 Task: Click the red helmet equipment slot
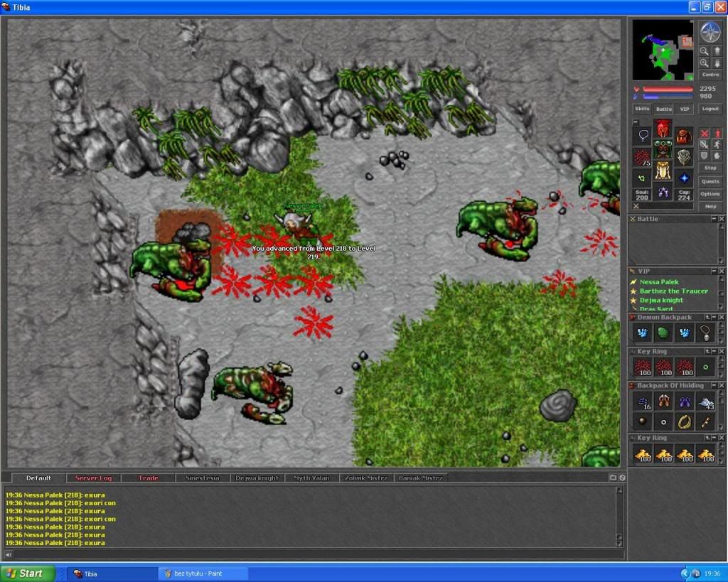click(x=663, y=128)
